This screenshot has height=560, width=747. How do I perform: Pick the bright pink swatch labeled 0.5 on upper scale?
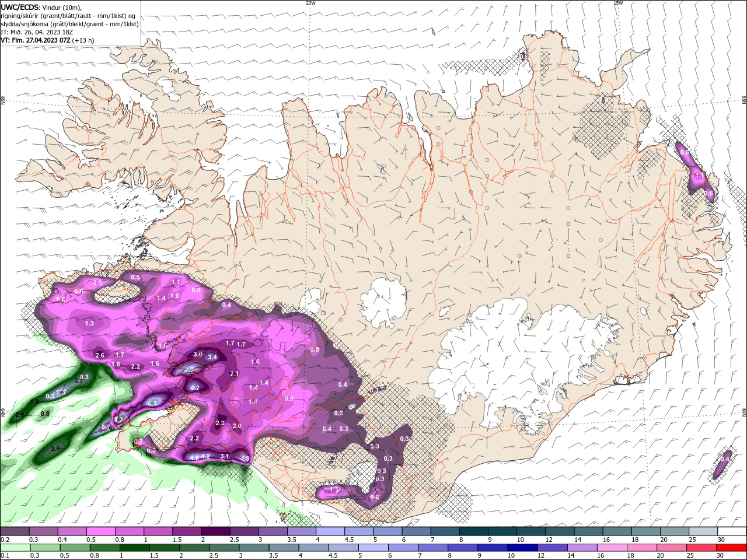click(x=100, y=531)
